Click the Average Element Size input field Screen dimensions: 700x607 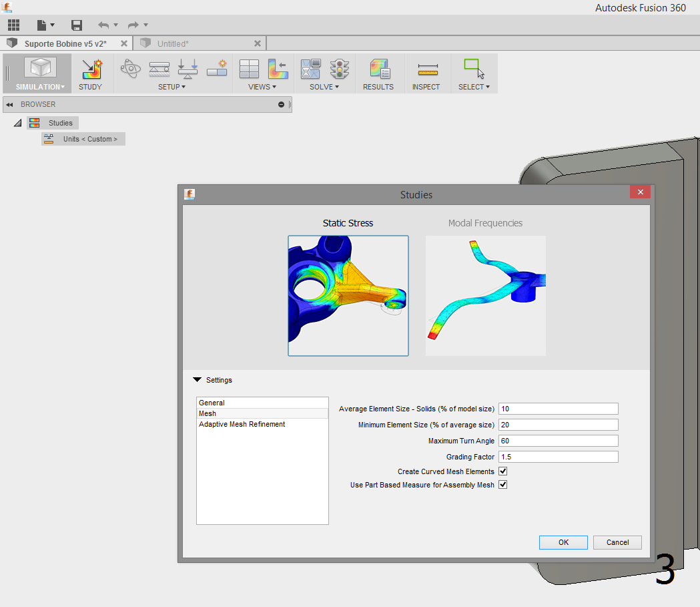click(x=558, y=408)
